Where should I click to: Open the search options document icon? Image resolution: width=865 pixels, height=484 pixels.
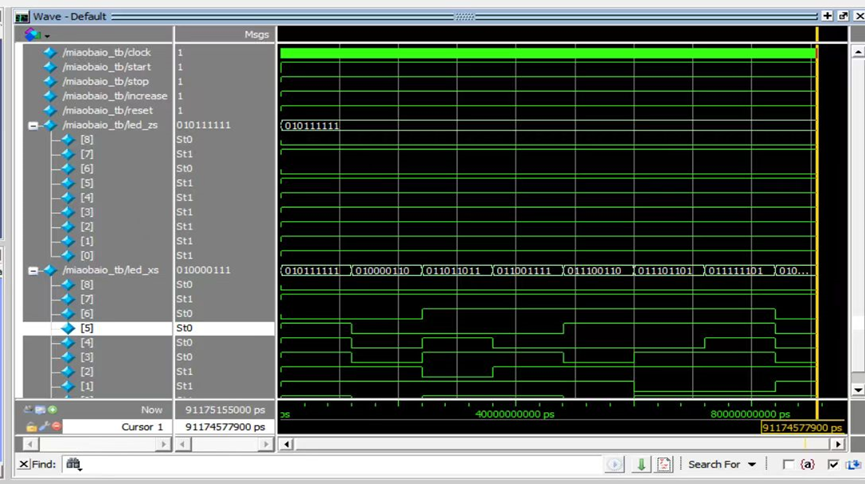tap(663, 464)
